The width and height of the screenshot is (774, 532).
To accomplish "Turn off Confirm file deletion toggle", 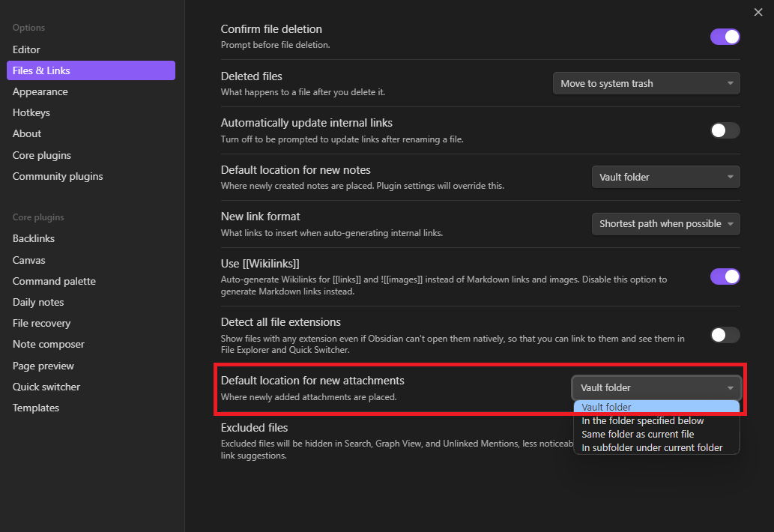I will coord(725,37).
